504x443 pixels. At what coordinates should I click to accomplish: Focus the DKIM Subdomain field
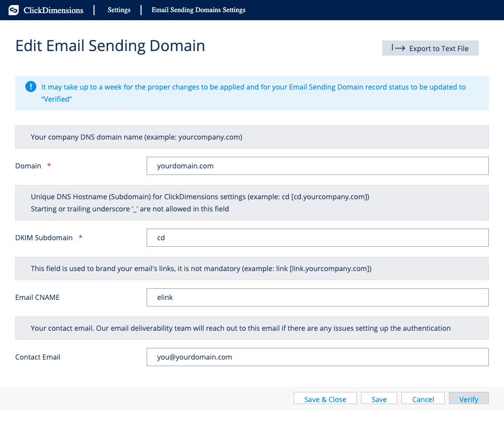click(317, 238)
